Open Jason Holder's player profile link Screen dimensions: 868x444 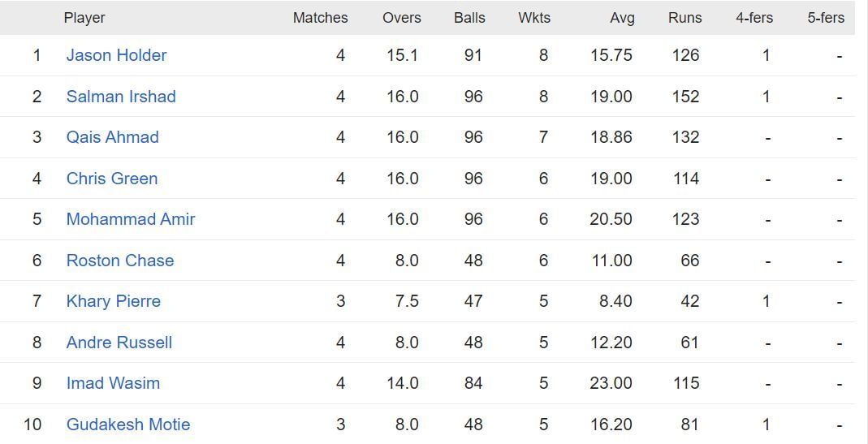pyautogui.click(x=116, y=55)
